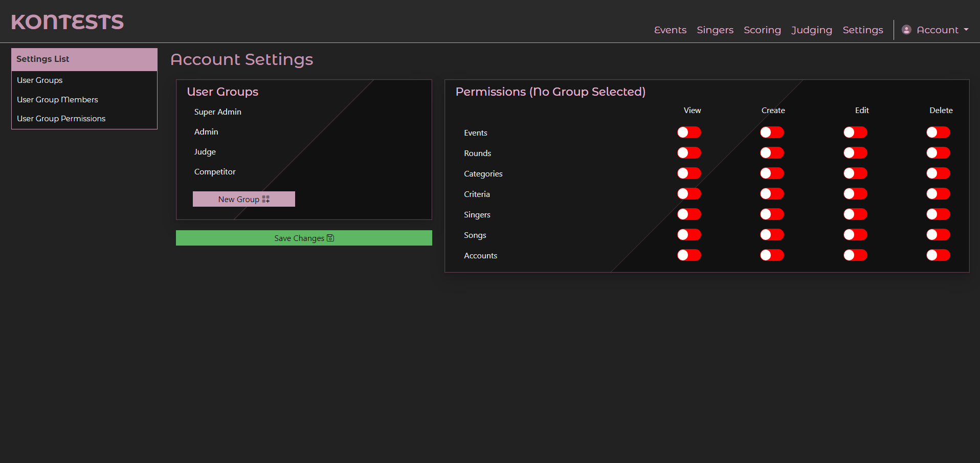
Task: Toggle Rounds Create permission
Action: tap(772, 153)
